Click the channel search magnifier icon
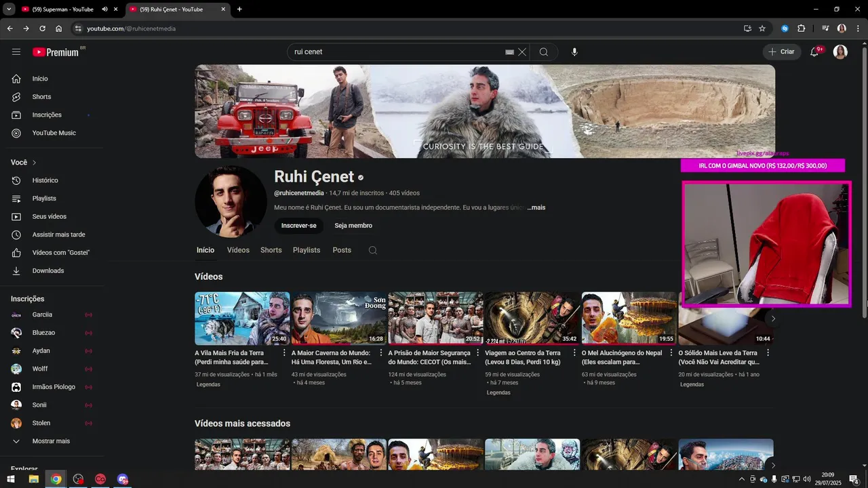This screenshot has height=488, width=868. 373,250
